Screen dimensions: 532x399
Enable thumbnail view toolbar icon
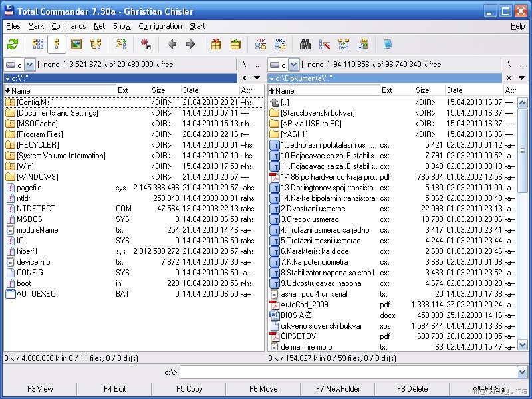(x=76, y=44)
